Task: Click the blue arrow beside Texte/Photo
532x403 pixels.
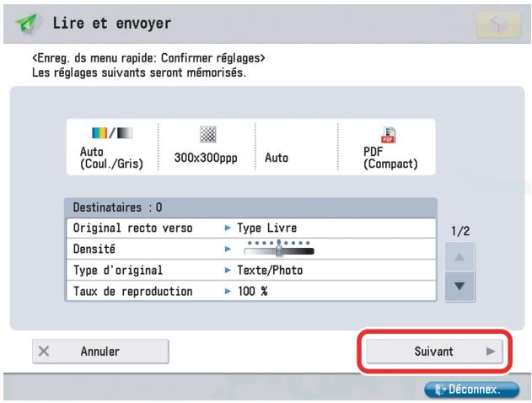Action: [228, 271]
